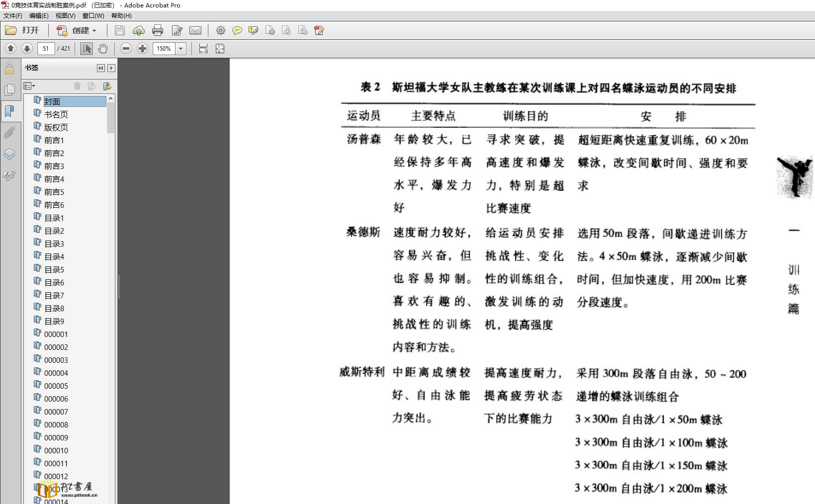This screenshot has width=815, height=504.
Task: Click expand current bookmark icon
Action: coord(107,86)
